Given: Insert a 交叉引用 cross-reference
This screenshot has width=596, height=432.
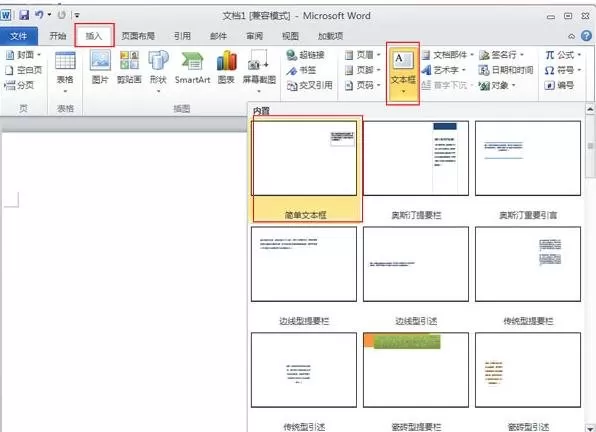Looking at the screenshot, I should pyautogui.click(x=309, y=85).
